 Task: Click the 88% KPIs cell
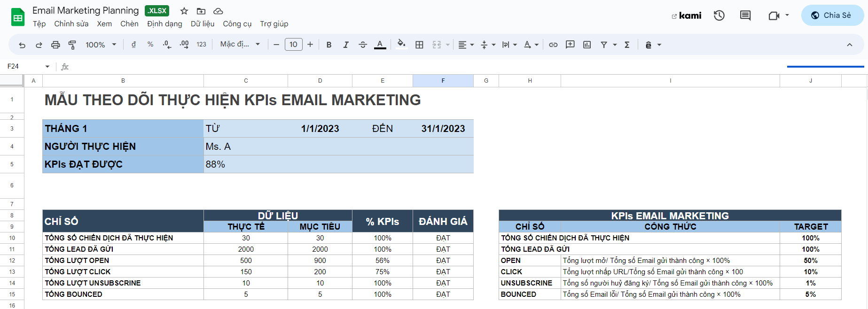point(338,164)
